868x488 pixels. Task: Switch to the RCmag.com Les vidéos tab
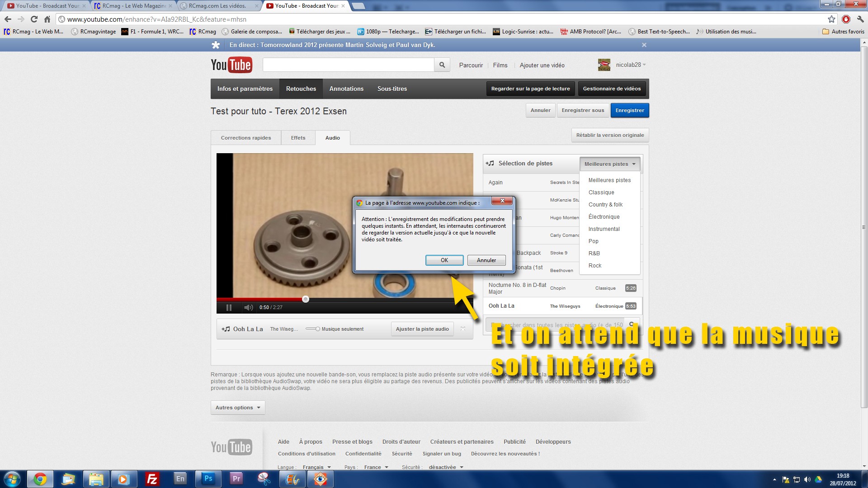[219, 6]
